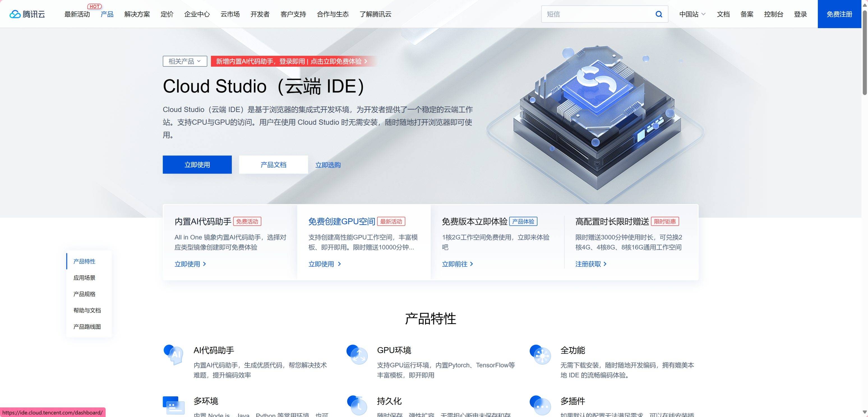Click the 多插件 feature icon
This screenshot has width=868, height=417.
tap(540, 405)
